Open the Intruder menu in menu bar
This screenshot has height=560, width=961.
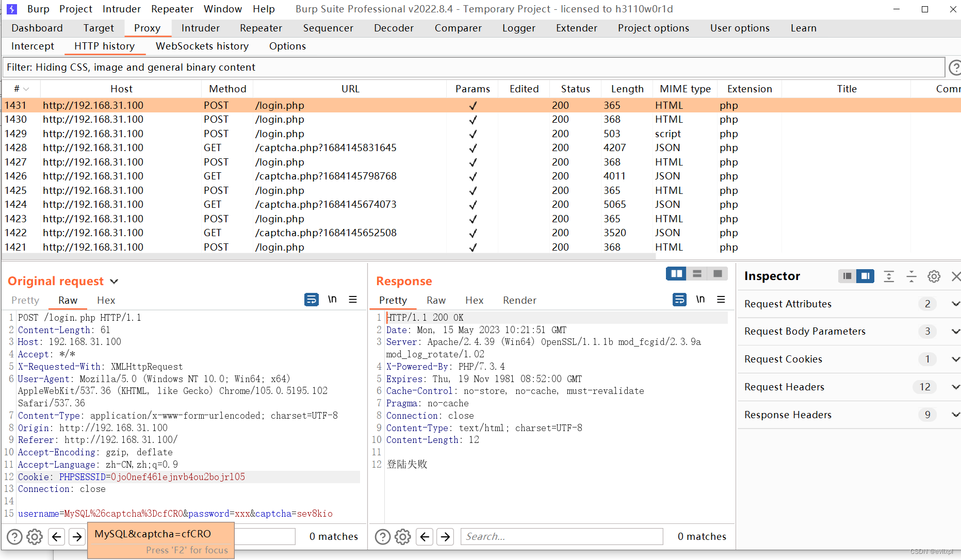coord(122,9)
